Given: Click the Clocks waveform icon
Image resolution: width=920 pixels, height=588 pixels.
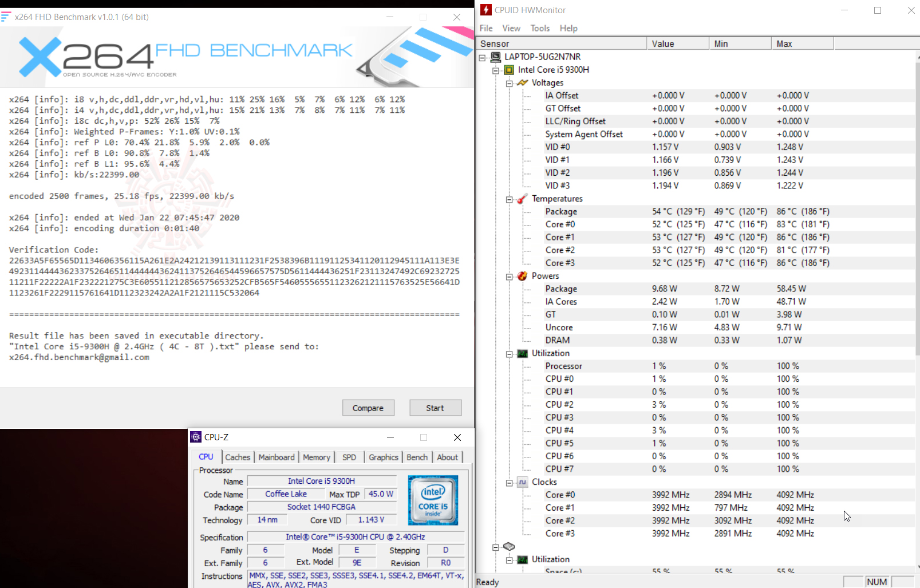Looking at the screenshot, I should [x=522, y=482].
